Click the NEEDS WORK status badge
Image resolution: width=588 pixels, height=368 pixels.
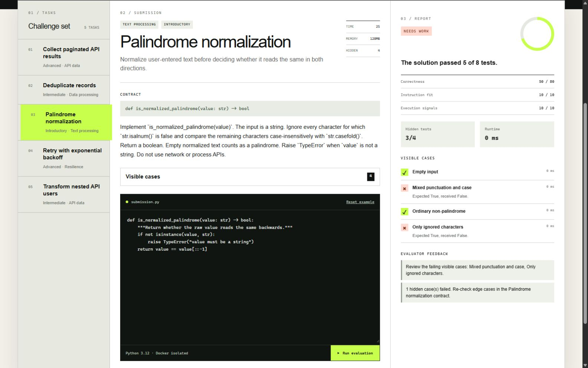(x=416, y=31)
